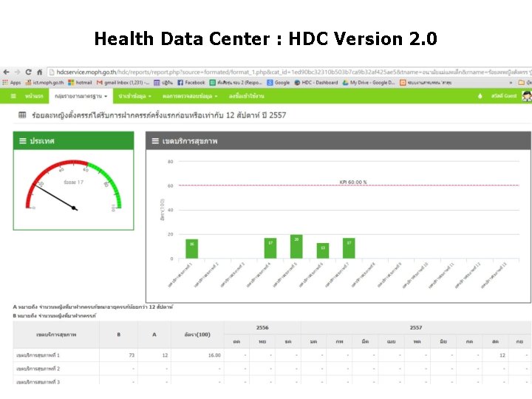Screen dimensions: 532x399
Task: Click the shortest bar labeled 13
Action: pyautogui.click(x=323, y=250)
